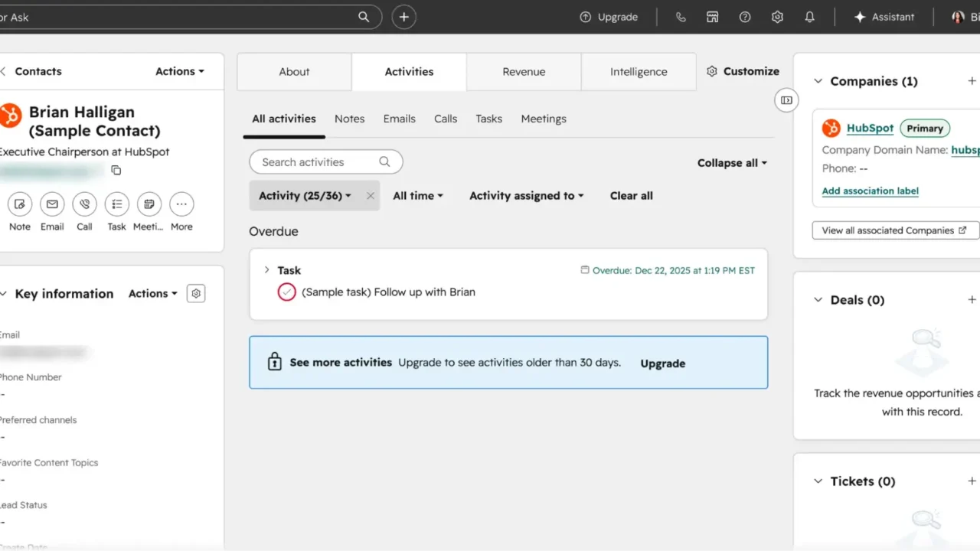Expand the overdue Task entry

[x=266, y=269]
